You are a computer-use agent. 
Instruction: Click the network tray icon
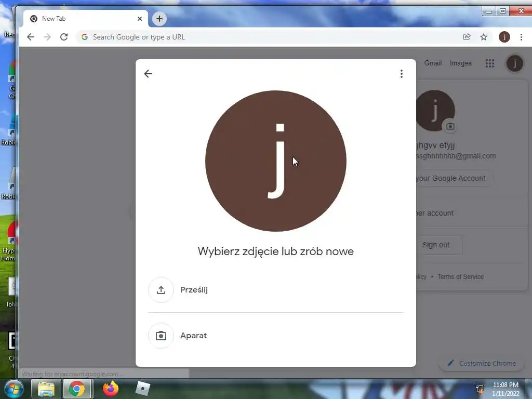(x=480, y=389)
